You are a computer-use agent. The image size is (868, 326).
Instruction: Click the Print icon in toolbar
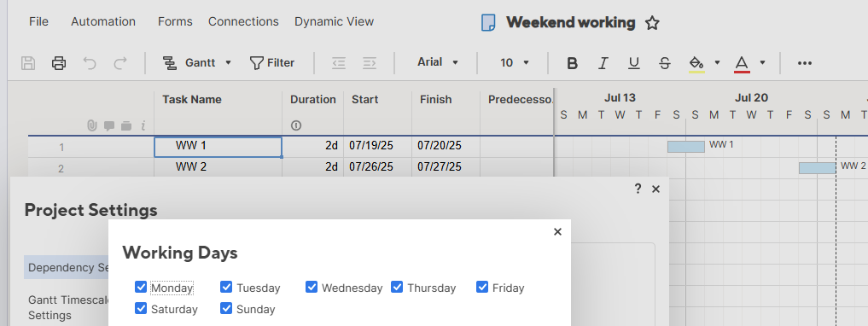click(x=59, y=63)
